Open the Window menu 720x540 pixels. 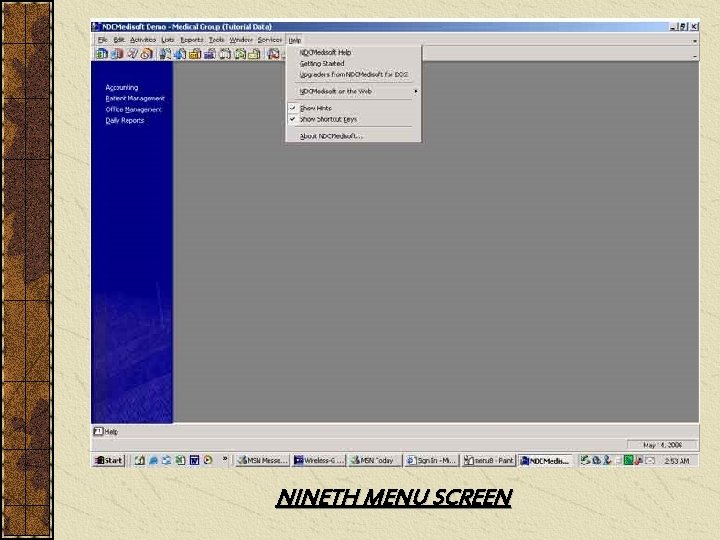click(x=241, y=40)
